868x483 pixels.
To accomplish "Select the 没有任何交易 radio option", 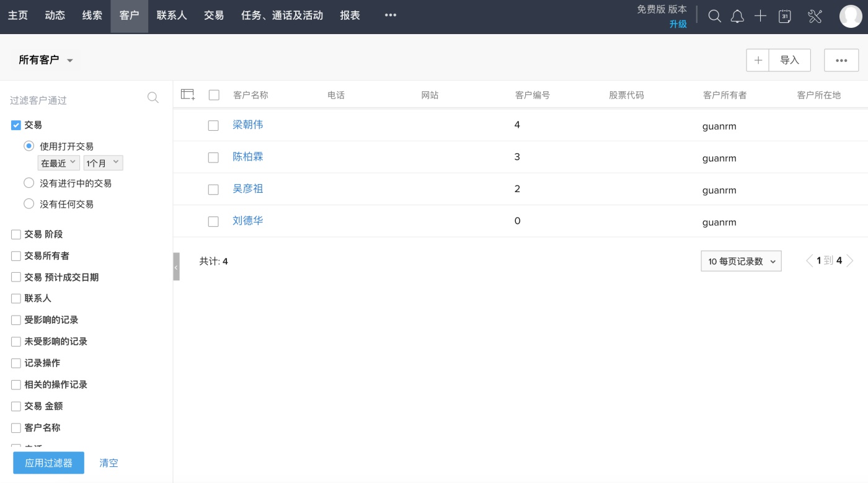I will (x=29, y=203).
